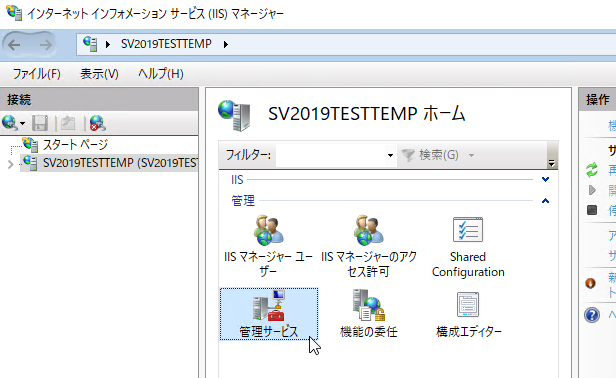Screen dimensions: 616x378
Task: Click the orange download icon in 操作
Action: tap(590, 283)
